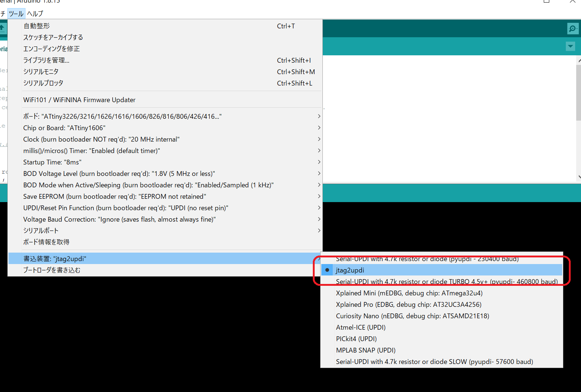Screen dimensions: 581x392
Task: Choose MPLAB SNAP (UPDI) programmer
Action: 365,350
